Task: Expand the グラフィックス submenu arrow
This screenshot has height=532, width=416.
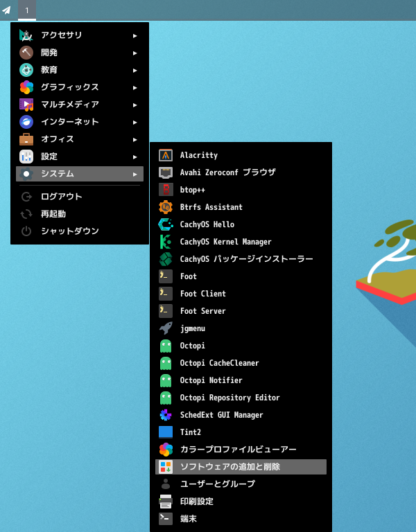Action: (x=135, y=87)
